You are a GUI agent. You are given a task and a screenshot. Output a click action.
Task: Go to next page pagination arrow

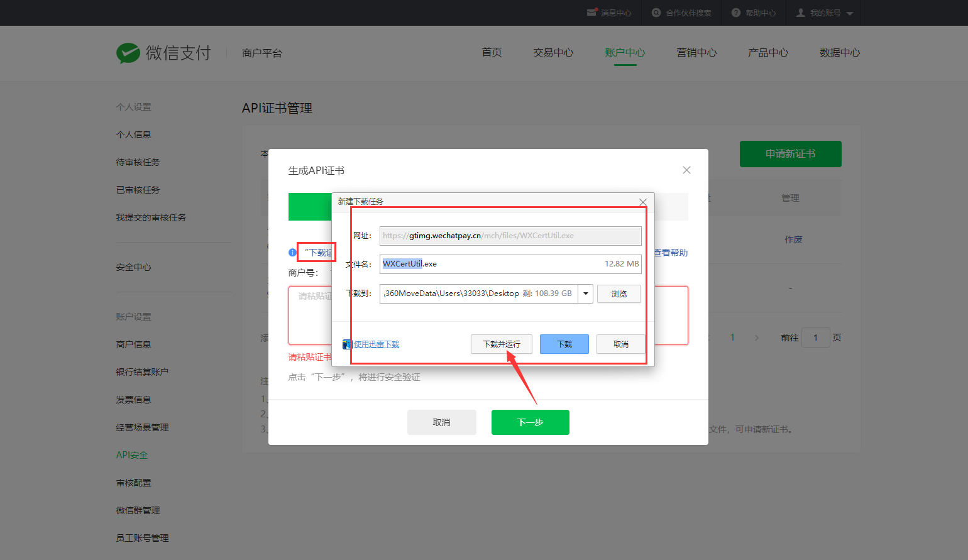coord(756,338)
